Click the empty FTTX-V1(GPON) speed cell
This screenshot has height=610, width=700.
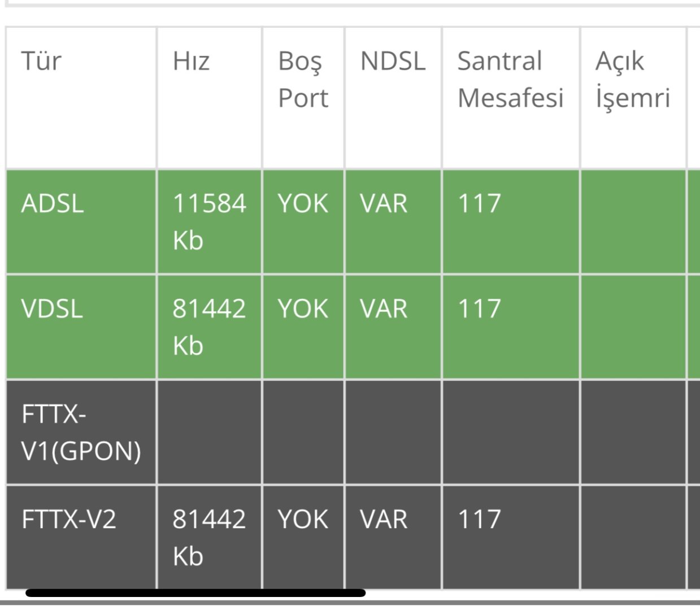tap(209, 433)
